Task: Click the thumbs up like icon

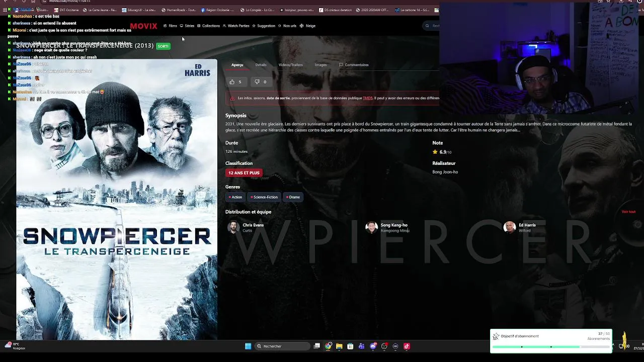Action: tap(232, 82)
